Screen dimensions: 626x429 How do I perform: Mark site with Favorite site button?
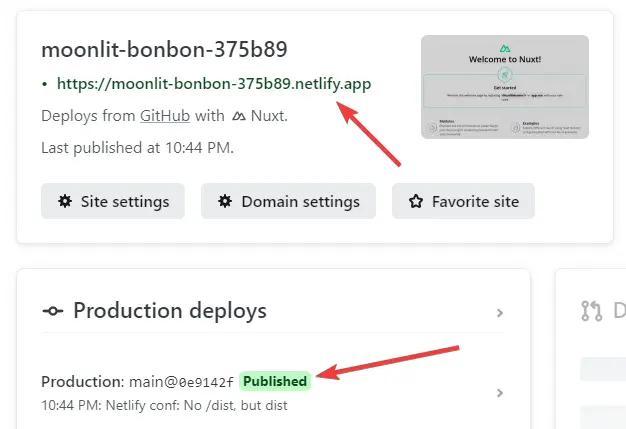463,201
